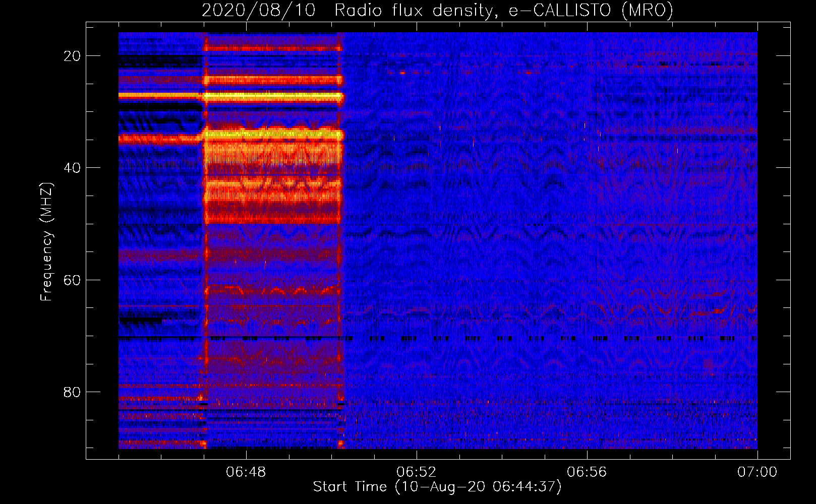Click the plot title "2020/08/10 Radio flux density, e-CALLISTO (MRO)"
Viewport: 816px width, 504px height.
coord(437,10)
